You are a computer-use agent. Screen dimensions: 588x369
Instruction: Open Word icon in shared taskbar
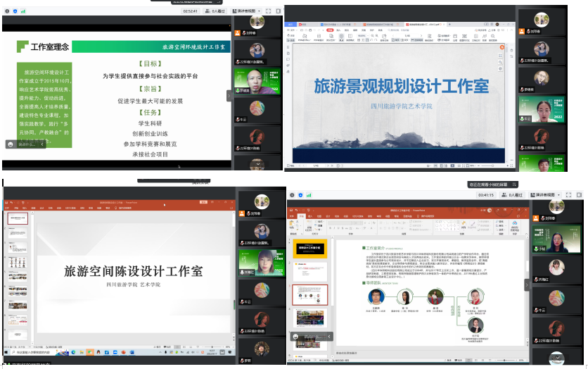tap(132, 353)
